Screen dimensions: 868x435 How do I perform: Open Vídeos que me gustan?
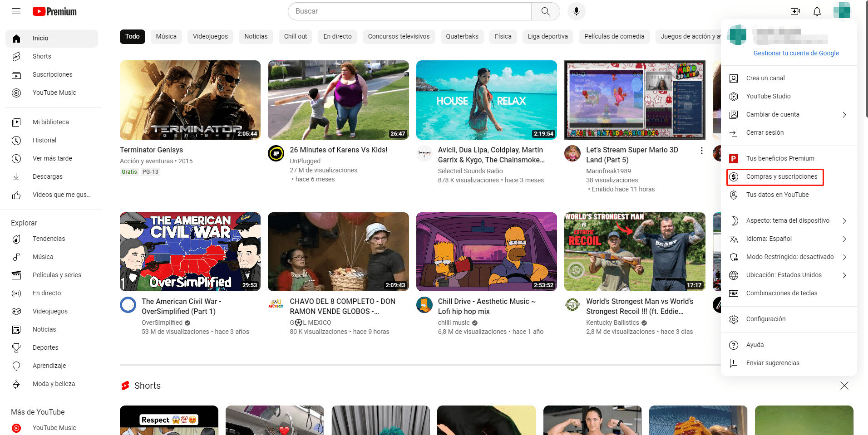coord(52,195)
